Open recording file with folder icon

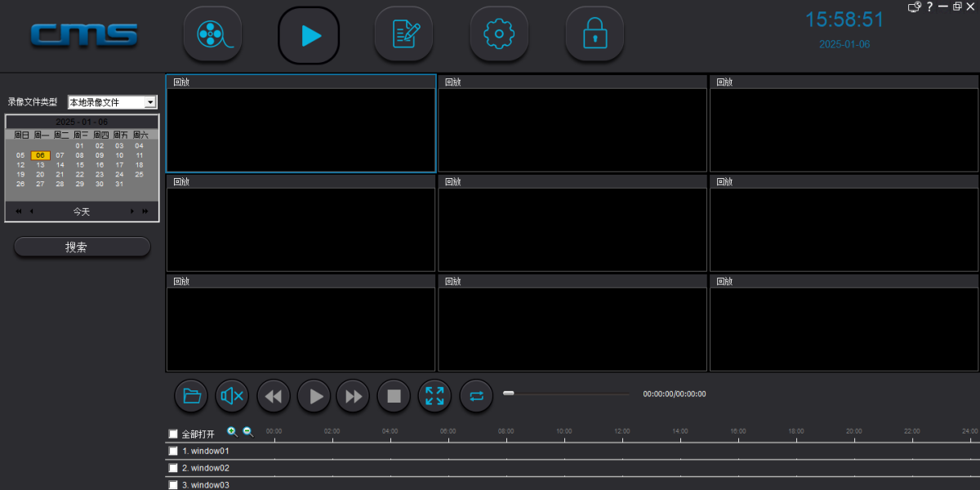click(x=191, y=396)
